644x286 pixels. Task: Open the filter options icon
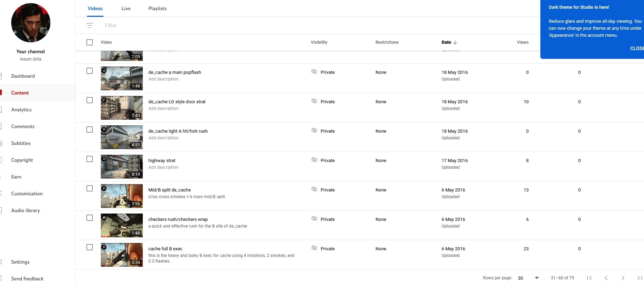90,26
